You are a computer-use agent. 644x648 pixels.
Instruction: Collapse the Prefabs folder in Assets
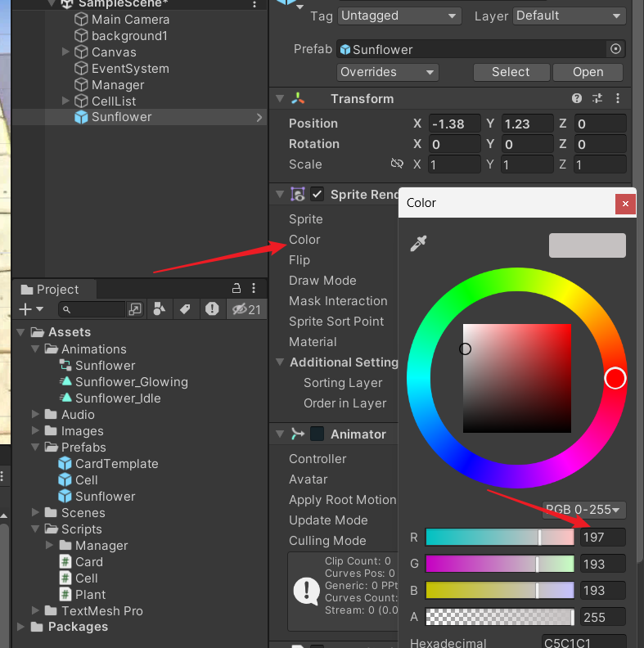37,448
